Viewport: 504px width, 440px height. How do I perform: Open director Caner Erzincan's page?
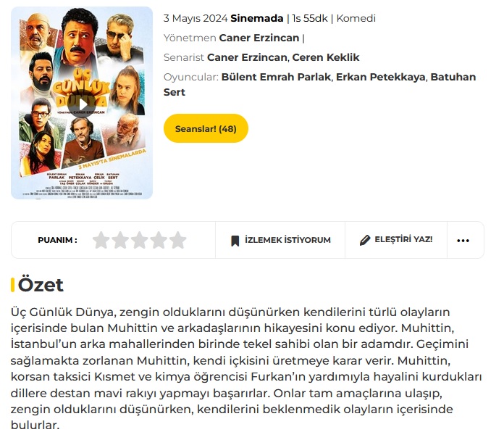[259, 38]
